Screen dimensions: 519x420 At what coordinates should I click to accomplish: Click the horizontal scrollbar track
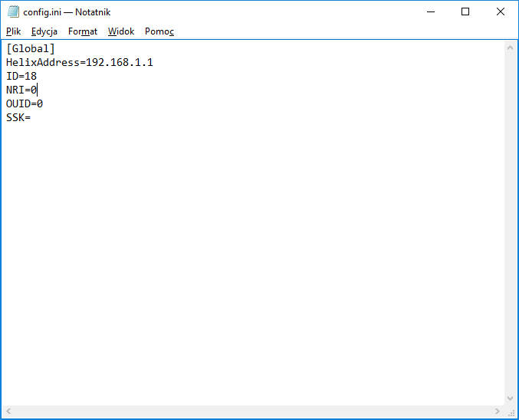click(x=253, y=412)
